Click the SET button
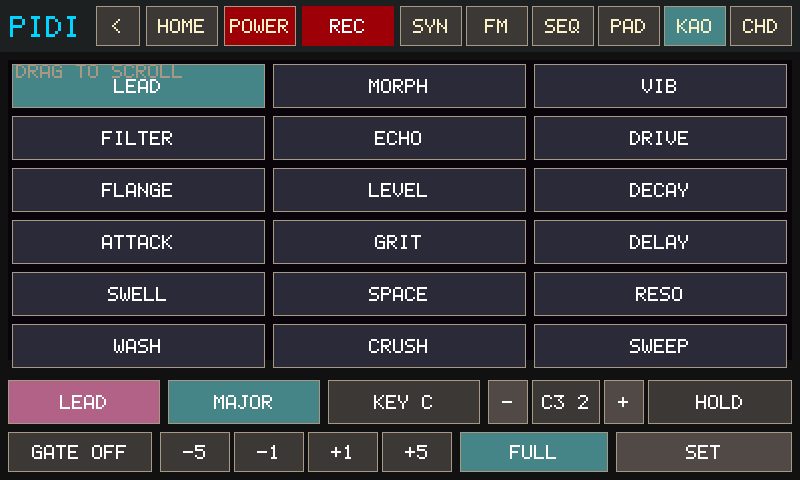800x480 pixels. pyautogui.click(x=704, y=452)
